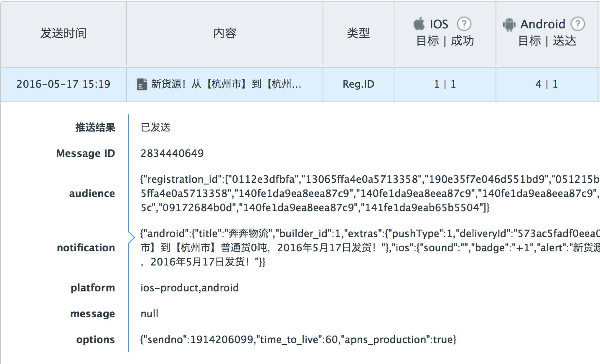Click the Apple logo icon in IOS column

(x=419, y=24)
